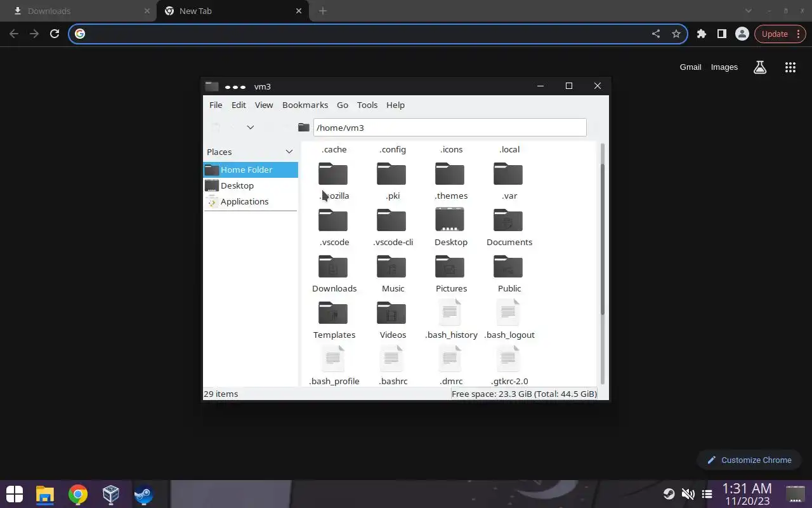Select Applications in Places sidebar
Viewport: 812px width, 508px height.
point(250,201)
